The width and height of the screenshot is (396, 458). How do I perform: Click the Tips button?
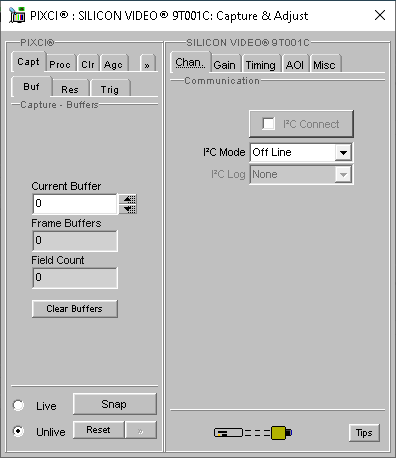click(364, 433)
